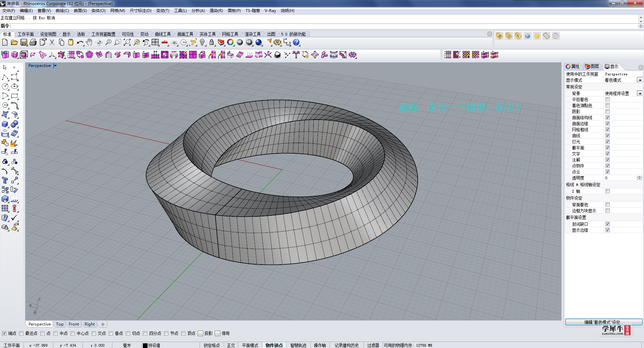
Task: Adjust the 透明度 transparency spinner
Action: pos(639,178)
